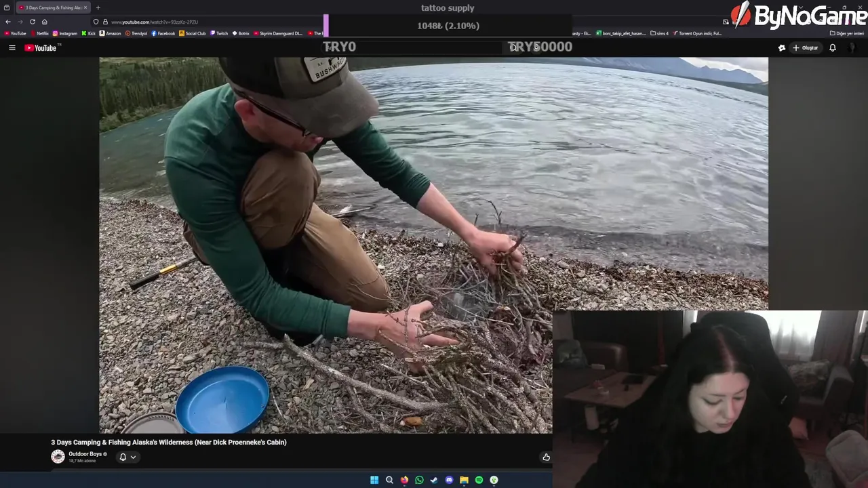The image size is (868, 488).
Task: Click the YouTube address bar URL
Action: [155, 22]
